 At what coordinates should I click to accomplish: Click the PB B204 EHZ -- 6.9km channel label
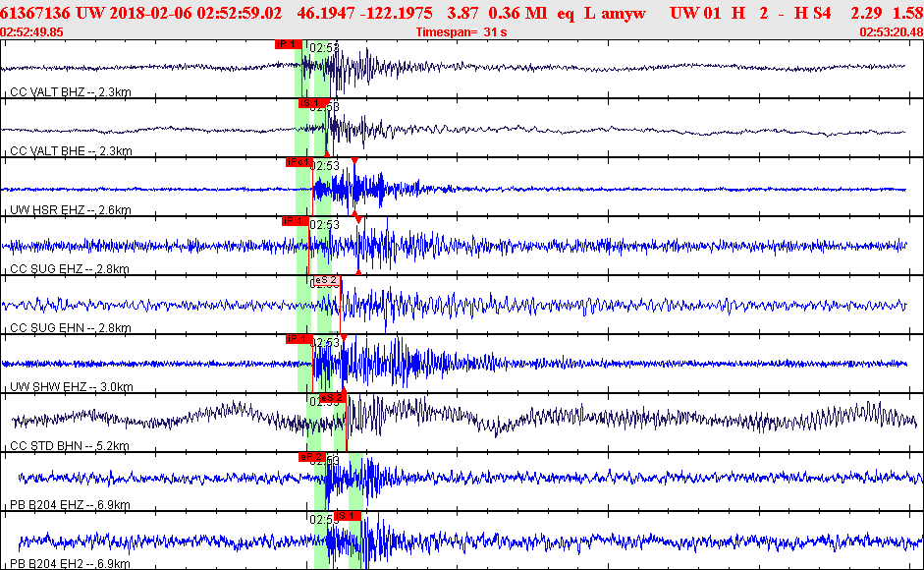pyautogui.click(x=70, y=505)
